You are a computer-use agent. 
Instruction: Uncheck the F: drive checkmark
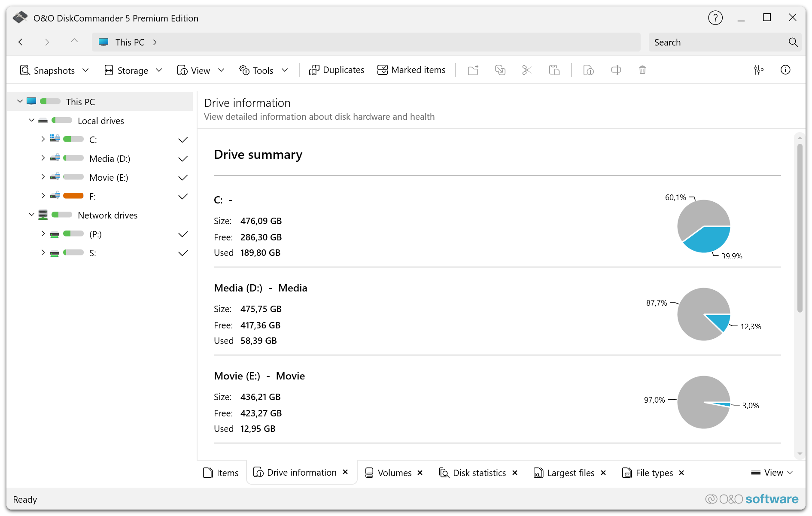183,197
